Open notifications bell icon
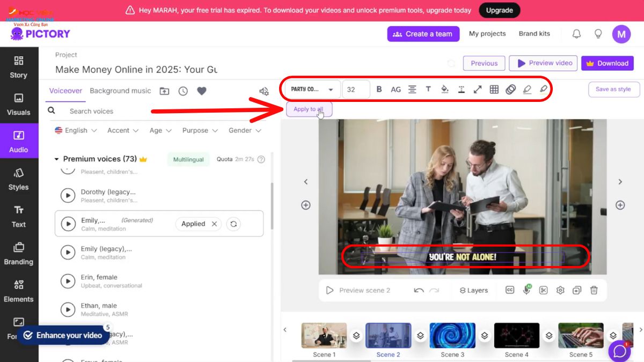The width and height of the screenshot is (644, 362). point(576,34)
